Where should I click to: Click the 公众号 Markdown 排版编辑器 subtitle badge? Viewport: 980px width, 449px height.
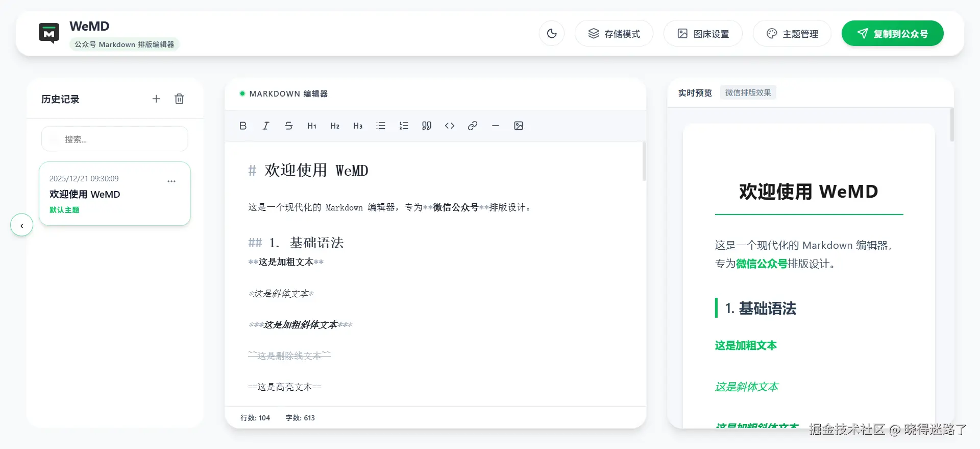pos(125,44)
